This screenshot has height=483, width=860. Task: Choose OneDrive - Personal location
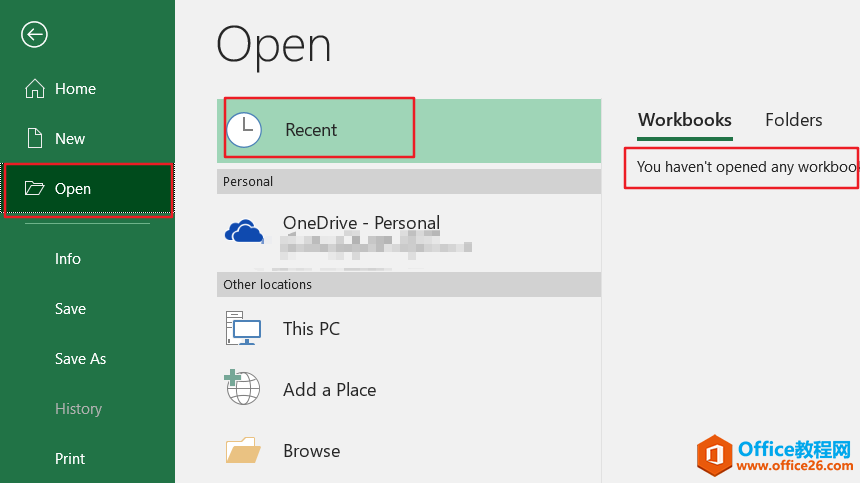click(361, 223)
